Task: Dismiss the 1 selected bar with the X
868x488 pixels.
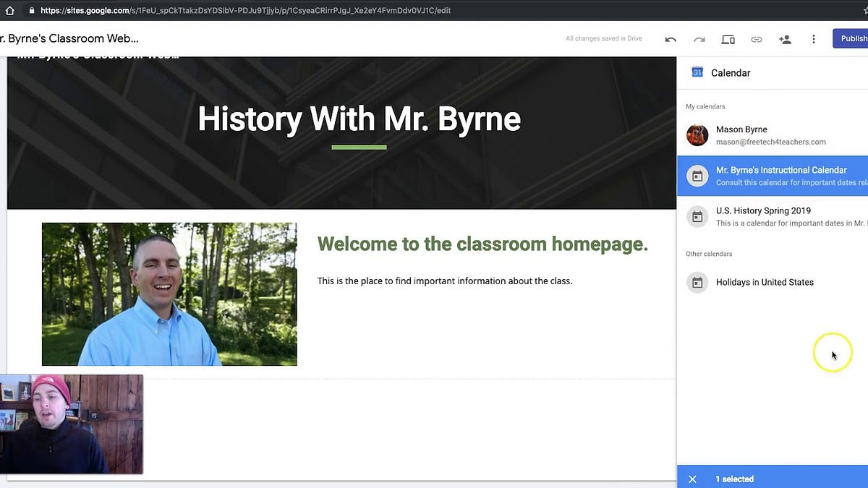Action: [692, 479]
